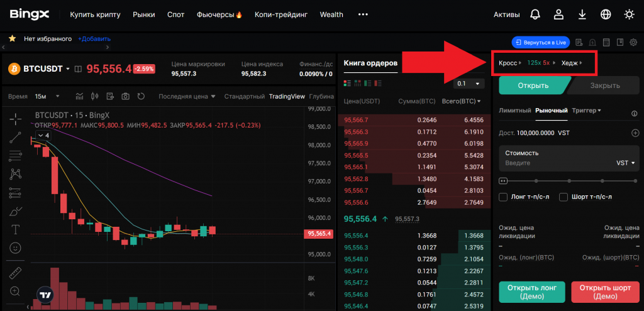Select the text tool on chart toolbar
Screen dimensions: 644x311
(x=16, y=229)
